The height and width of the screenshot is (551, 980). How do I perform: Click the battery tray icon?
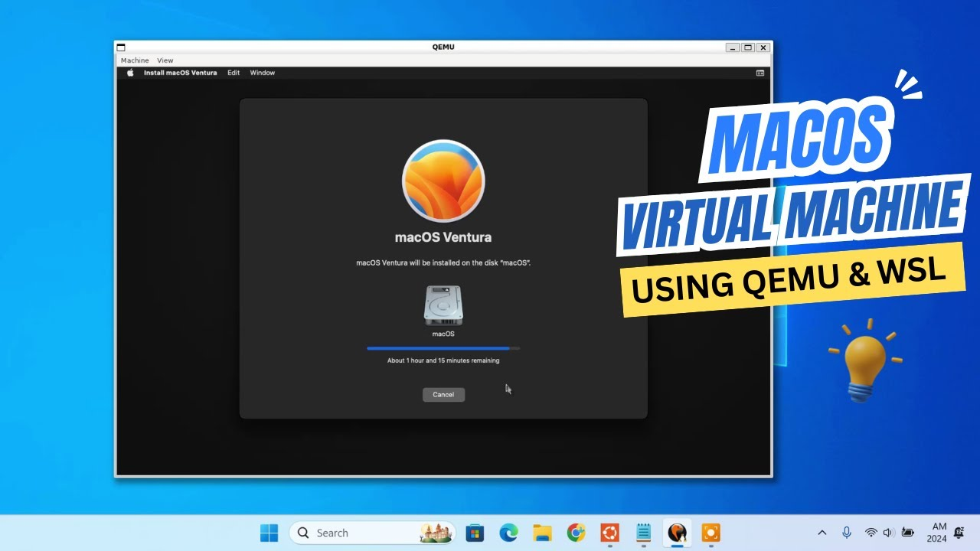[x=908, y=533]
